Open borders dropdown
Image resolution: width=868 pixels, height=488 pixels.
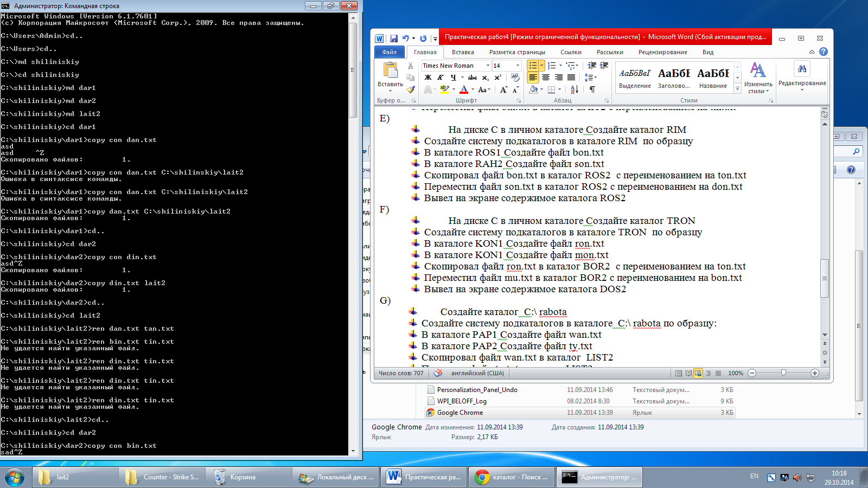[560, 89]
